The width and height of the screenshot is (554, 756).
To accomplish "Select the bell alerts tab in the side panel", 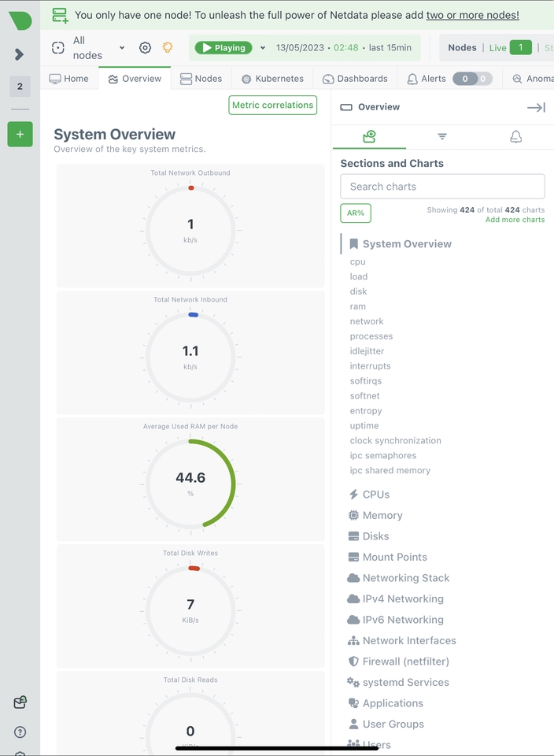I will pos(516,137).
